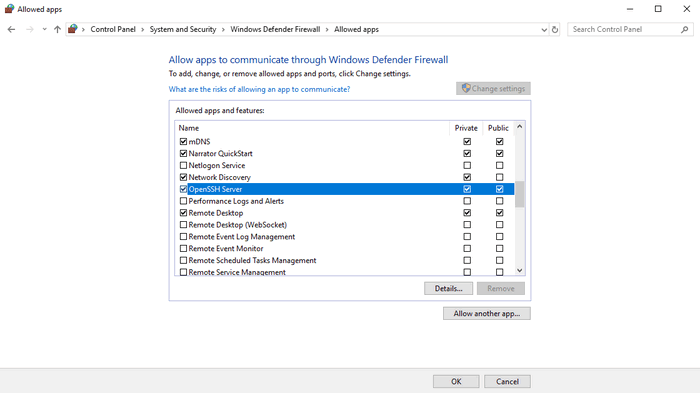
Task: Open the recent locations dropdown arrow
Action: pos(44,29)
